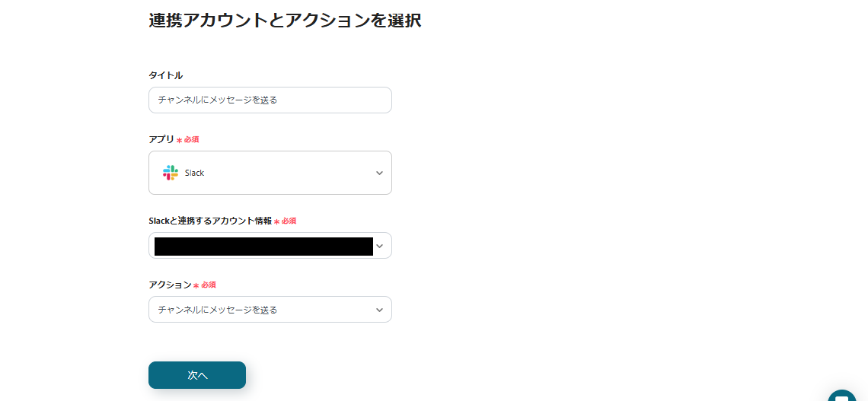868x401 pixels.
Task: Click the アクション field chevron arrow
Action: click(379, 310)
